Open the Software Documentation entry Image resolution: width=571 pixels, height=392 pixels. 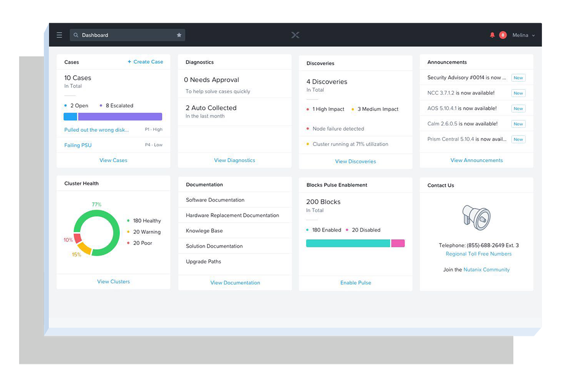click(x=215, y=200)
